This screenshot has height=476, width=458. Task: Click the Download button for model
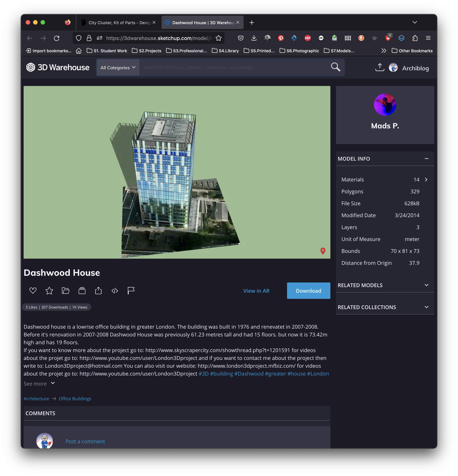pyautogui.click(x=308, y=291)
